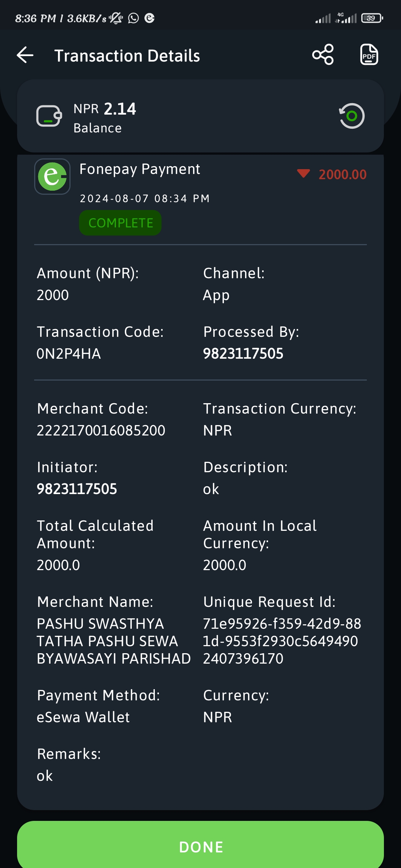Go back using the arrow icon
The image size is (401, 868).
25,55
